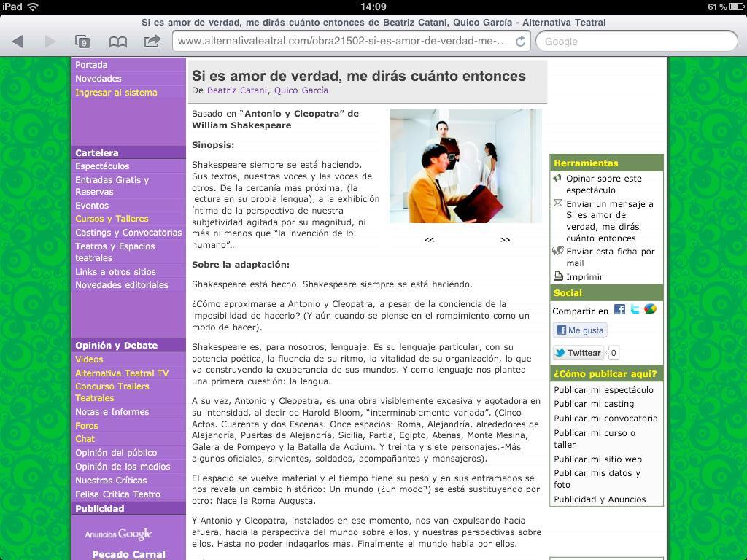Tap the 14:09 clock in status bar
The width and height of the screenshot is (747, 560).
(x=373, y=7)
